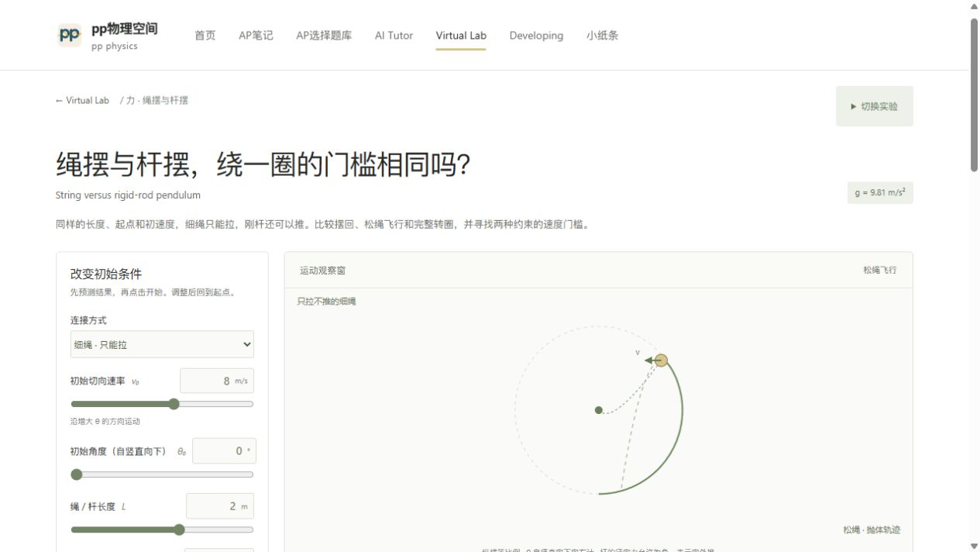Click the 切换实验 button
Screen dimensions: 980x552
click(x=874, y=106)
